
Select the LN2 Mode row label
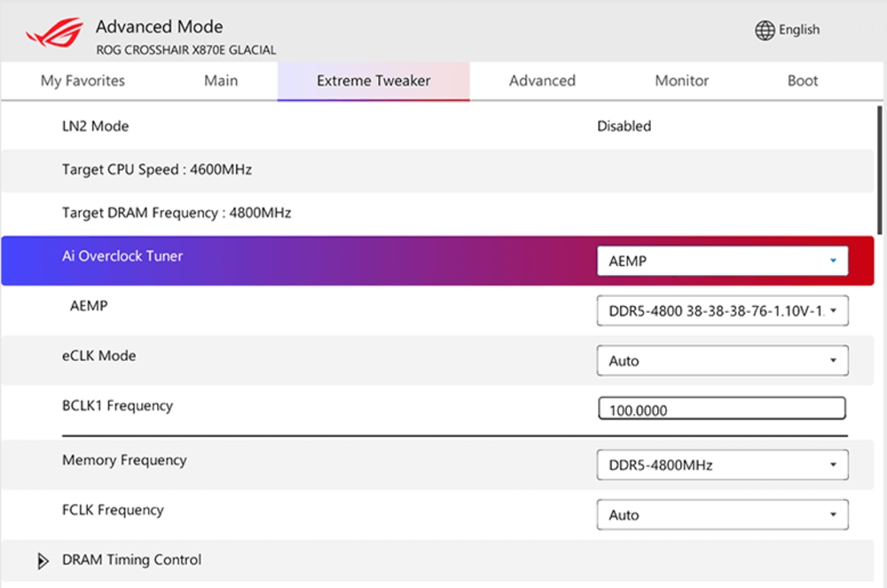coord(95,126)
